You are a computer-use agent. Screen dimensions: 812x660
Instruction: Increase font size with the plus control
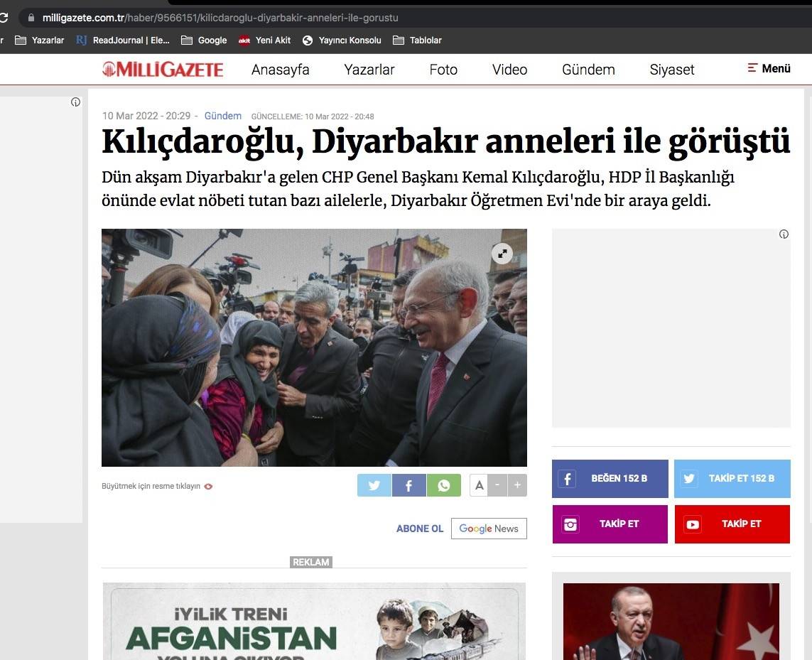pos(517,485)
